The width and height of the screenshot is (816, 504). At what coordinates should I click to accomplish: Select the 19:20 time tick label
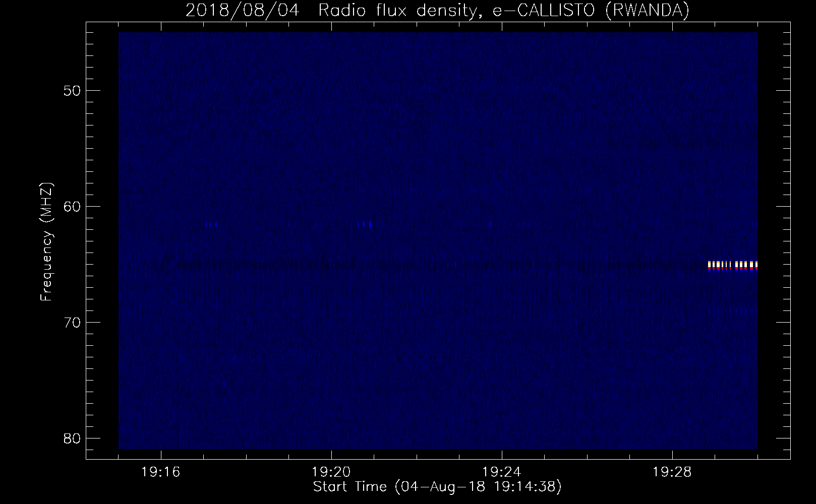click(331, 472)
